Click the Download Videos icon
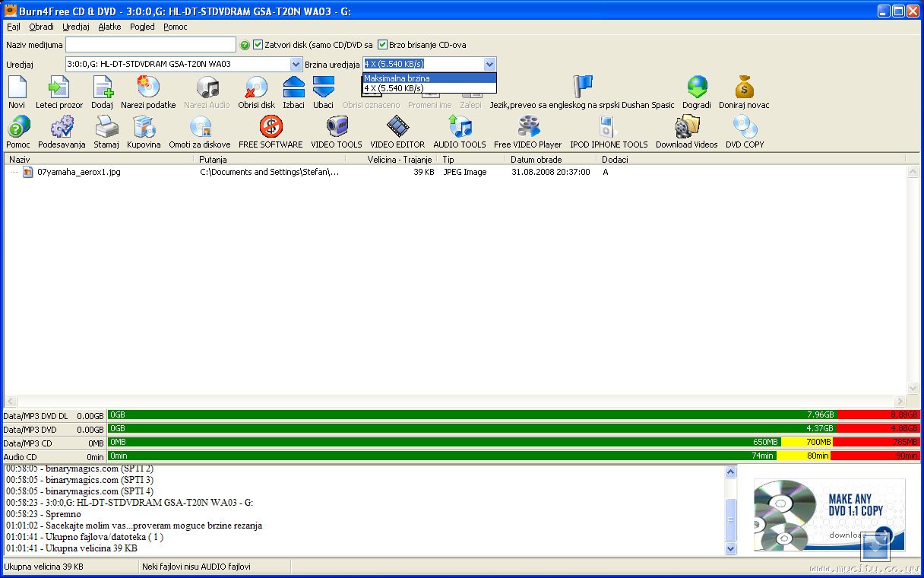 click(687, 126)
